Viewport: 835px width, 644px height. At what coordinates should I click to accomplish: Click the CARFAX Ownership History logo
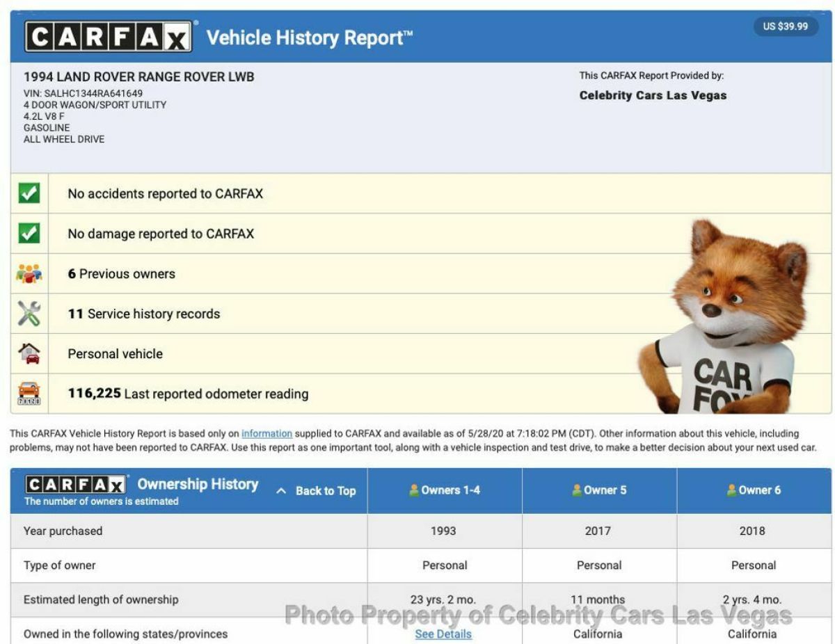click(x=75, y=484)
